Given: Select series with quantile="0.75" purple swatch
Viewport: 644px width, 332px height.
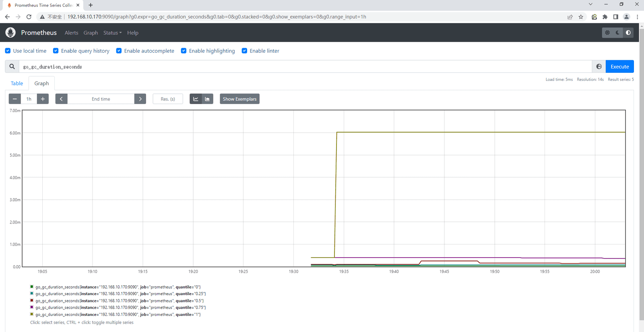Looking at the screenshot, I should tap(32, 307).
